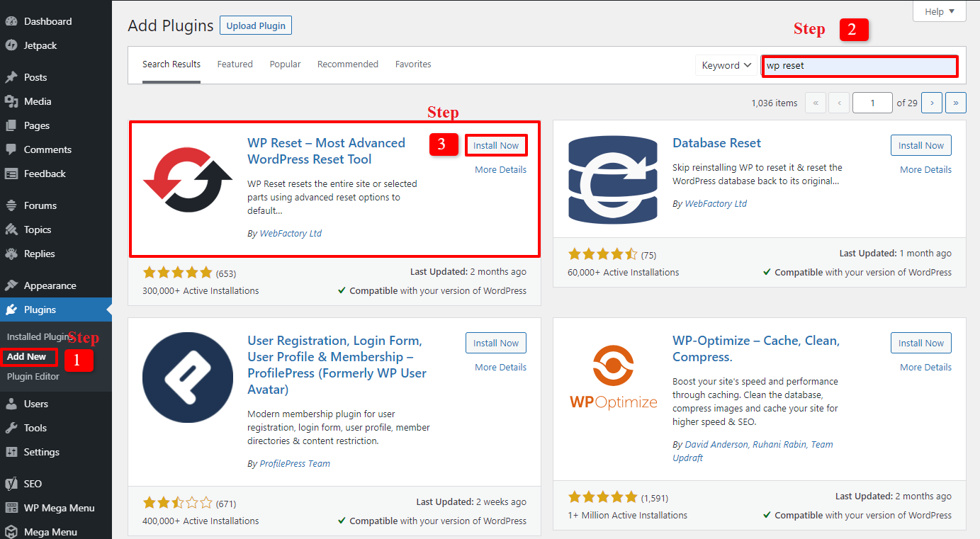
Task: Click the Mega Menu icon in sidebar
Action: point(11,532)
